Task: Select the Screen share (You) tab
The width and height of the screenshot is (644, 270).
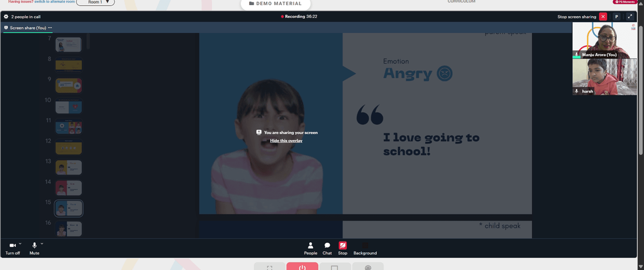Action: click(28, 28)
